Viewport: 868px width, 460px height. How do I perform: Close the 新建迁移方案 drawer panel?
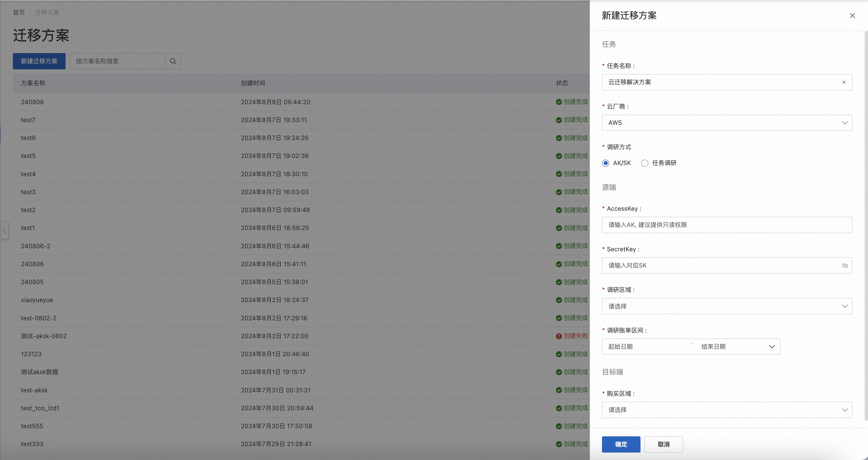coord(852,16)
